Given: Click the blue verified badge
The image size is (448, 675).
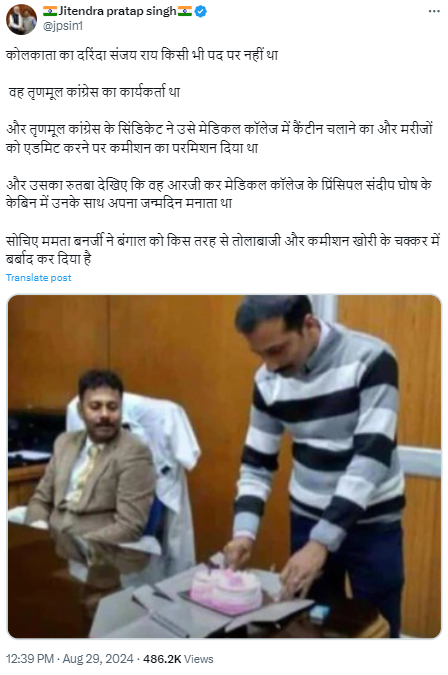Looking at the screenshot, I should (201, 11).
